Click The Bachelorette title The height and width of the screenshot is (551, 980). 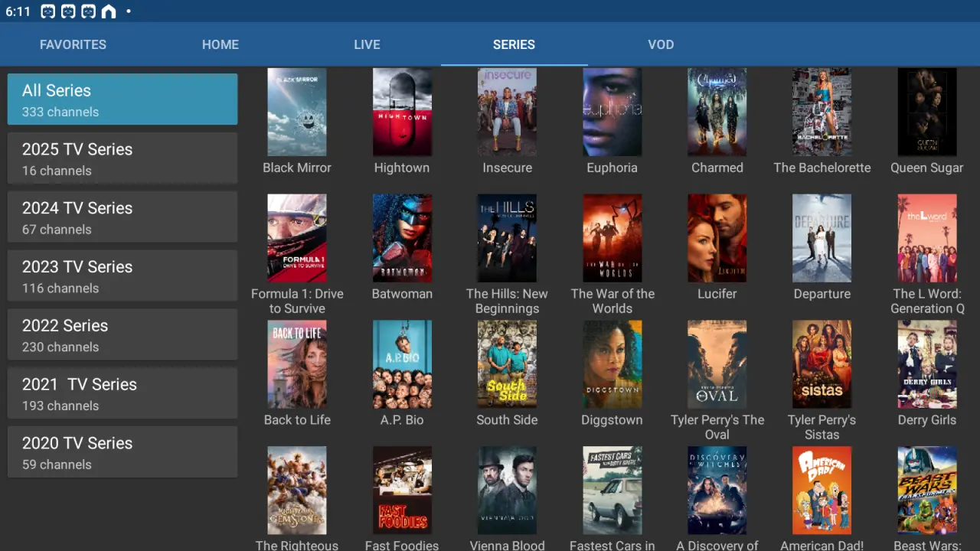point(822,168)
